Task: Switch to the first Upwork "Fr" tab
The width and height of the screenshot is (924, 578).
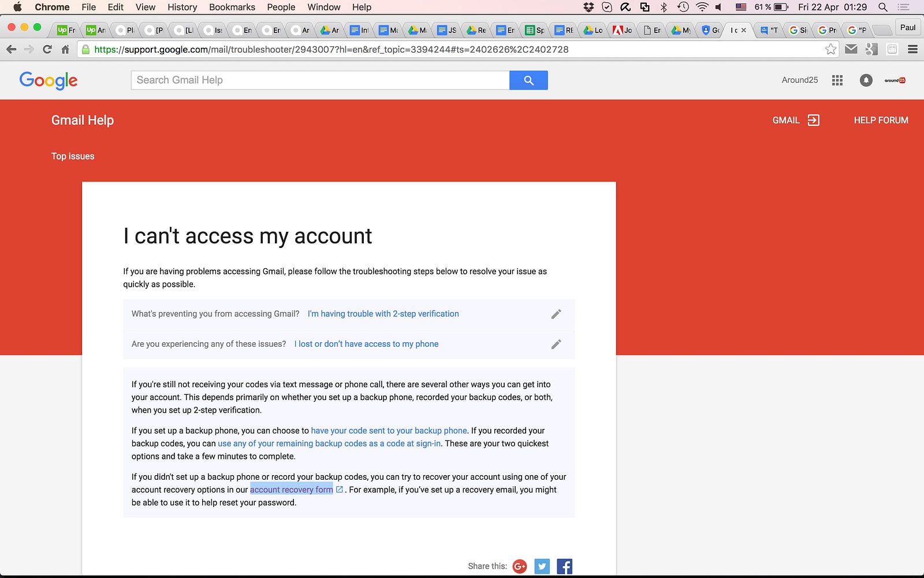Action: pyautogui.click(x=66, y=30)
